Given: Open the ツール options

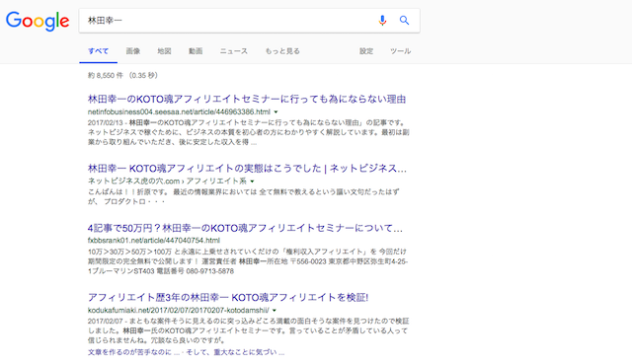Looking at the screenshot, I should pos(400,51).
